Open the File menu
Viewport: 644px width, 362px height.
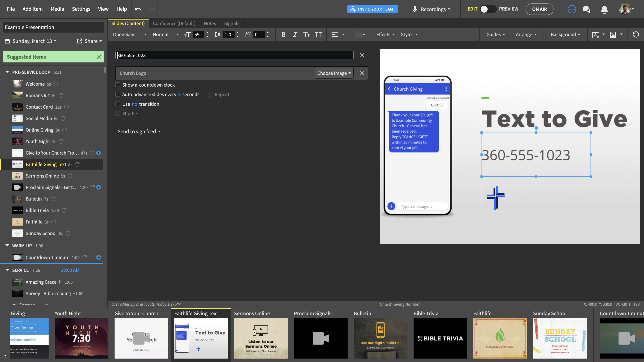point(11,9)
